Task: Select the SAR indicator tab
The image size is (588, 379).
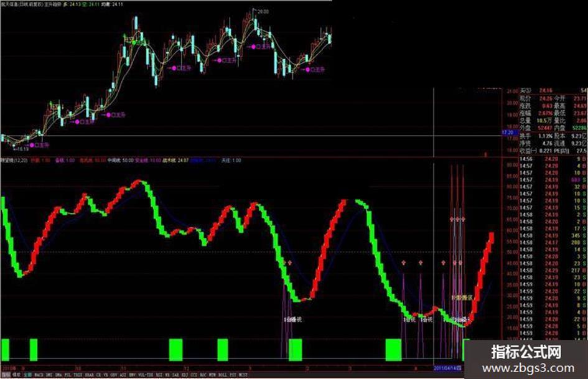Action: (x=175, y=375)
